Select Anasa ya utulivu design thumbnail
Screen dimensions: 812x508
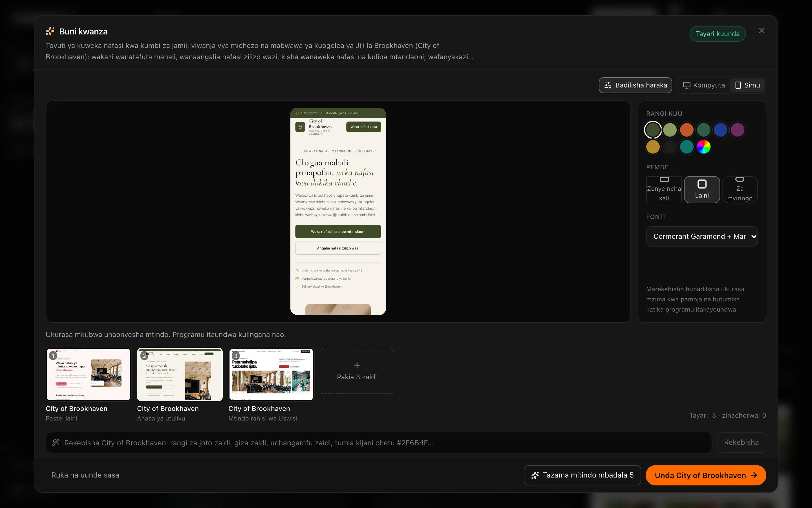tap(180, 375)
